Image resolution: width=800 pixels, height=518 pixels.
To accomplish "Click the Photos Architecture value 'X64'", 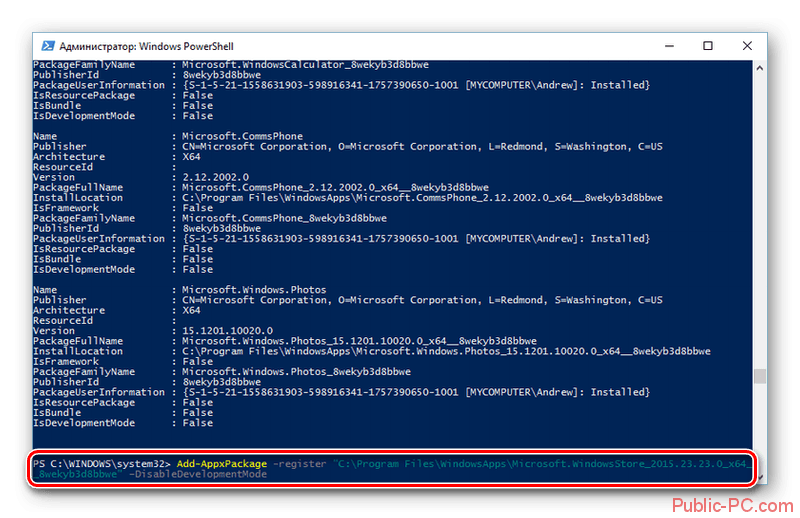I will (x=191, y=310).
